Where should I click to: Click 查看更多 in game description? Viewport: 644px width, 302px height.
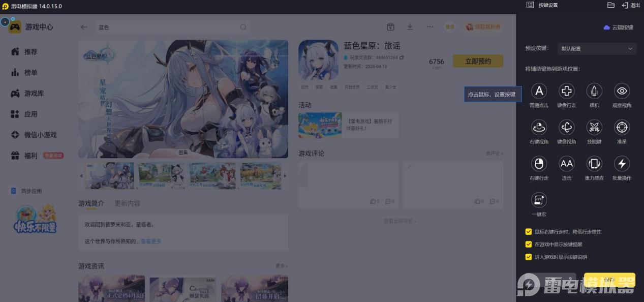coord(151,241)
